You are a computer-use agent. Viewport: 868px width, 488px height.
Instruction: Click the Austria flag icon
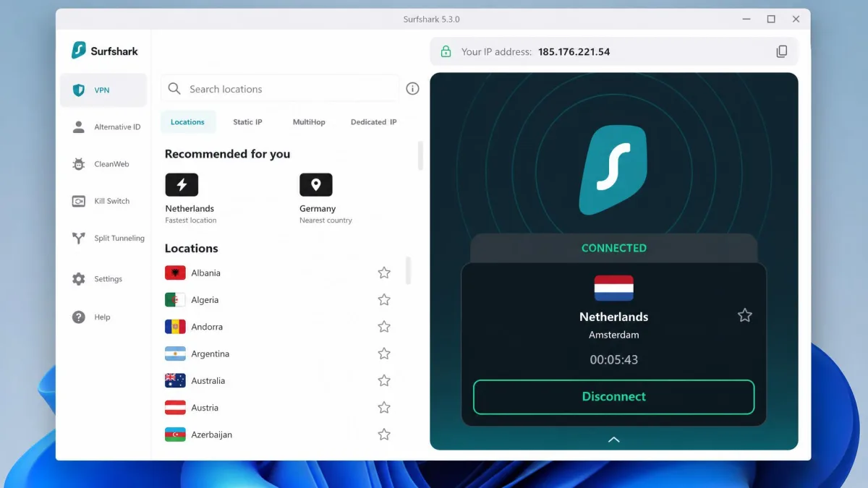(175, 408)
